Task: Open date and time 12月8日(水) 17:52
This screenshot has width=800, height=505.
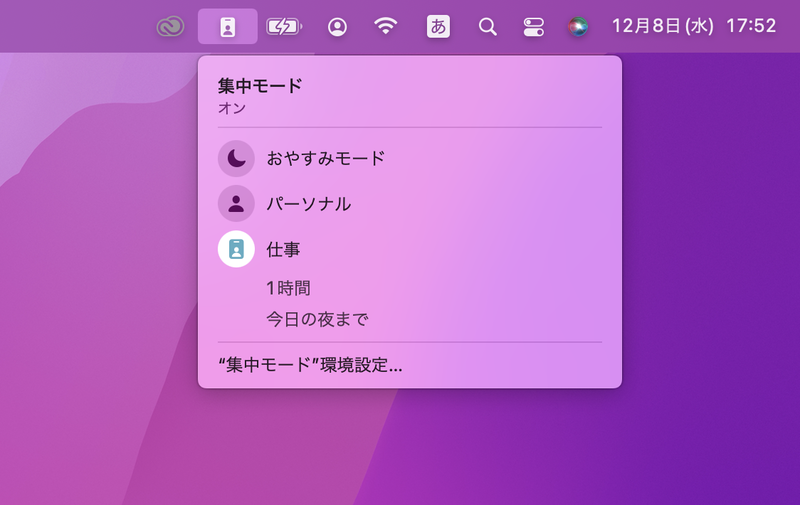Action: click(694, 26)
